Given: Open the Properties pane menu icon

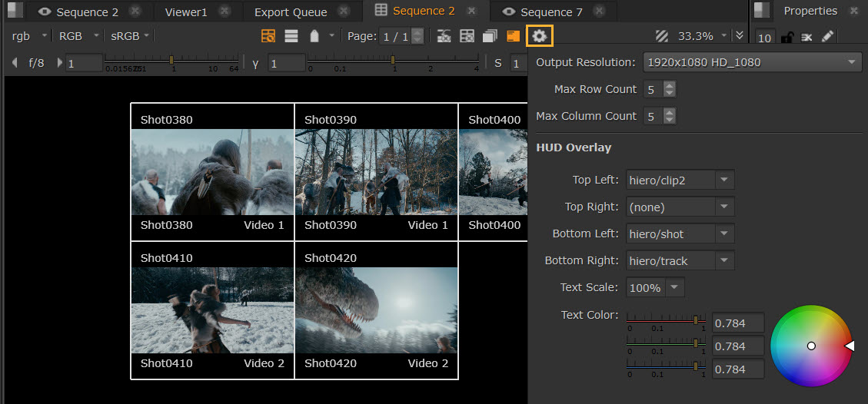Looking at the screenshot, I should 762,10.
